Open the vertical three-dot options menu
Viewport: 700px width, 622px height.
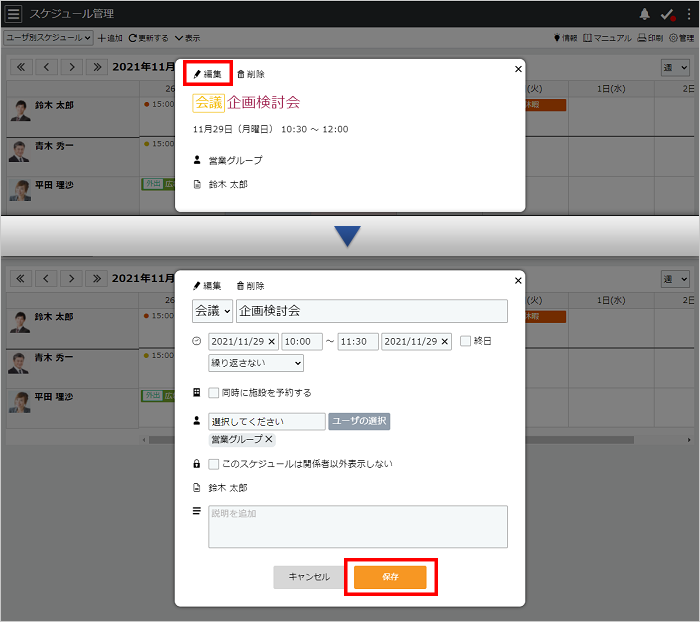tap(689, 14)
